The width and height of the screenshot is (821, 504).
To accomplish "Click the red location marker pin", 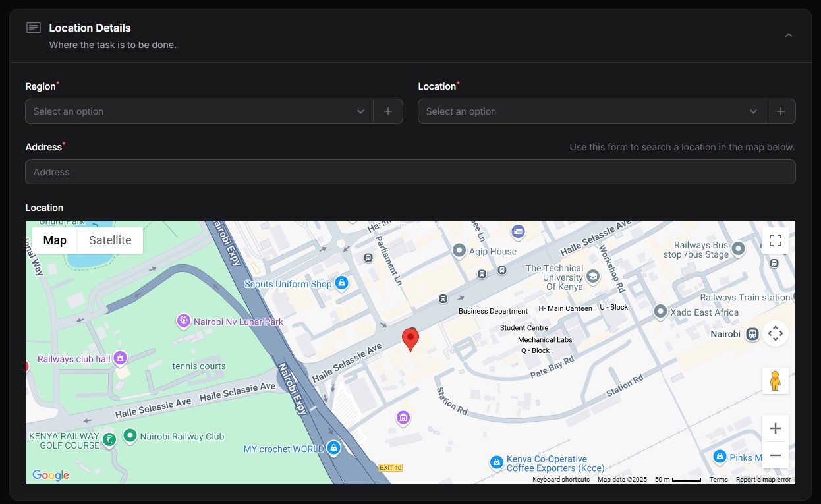I will click(x=410, y=340).
